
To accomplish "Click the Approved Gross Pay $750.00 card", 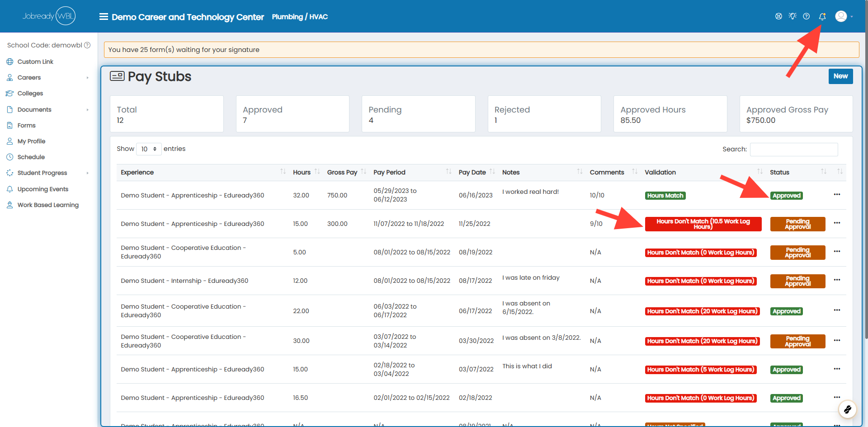I will 796,114.
